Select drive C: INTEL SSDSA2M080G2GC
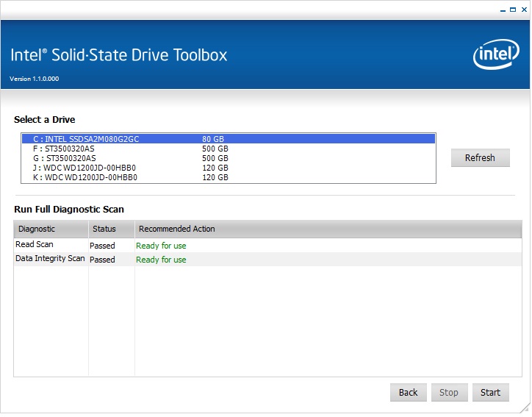The width and height of the screenshot is (532, 417). [x=229, y=138]
